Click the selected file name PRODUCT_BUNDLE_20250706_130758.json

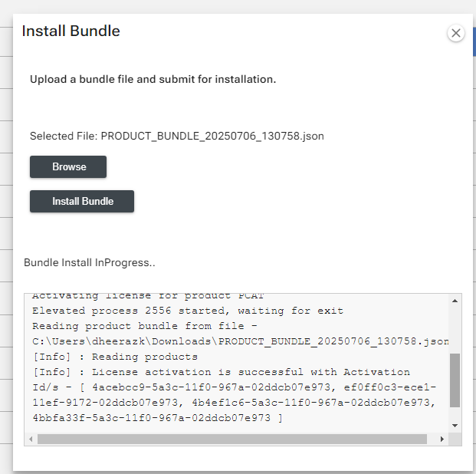coord(212,136)
